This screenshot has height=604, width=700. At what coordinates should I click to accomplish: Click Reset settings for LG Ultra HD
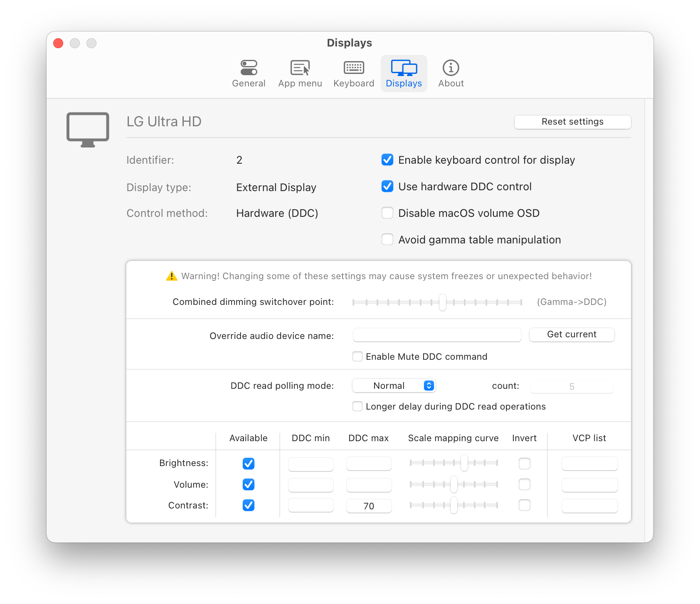[572, 122]
